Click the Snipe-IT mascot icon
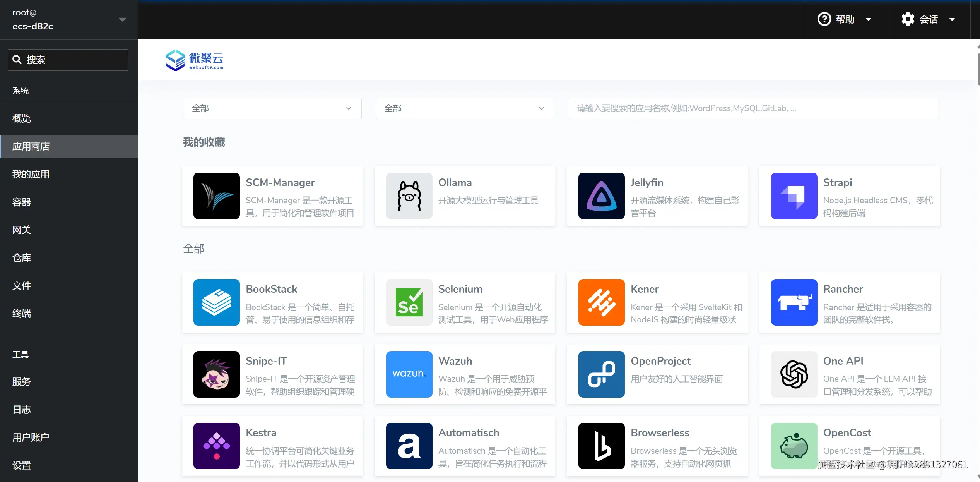 216,374
